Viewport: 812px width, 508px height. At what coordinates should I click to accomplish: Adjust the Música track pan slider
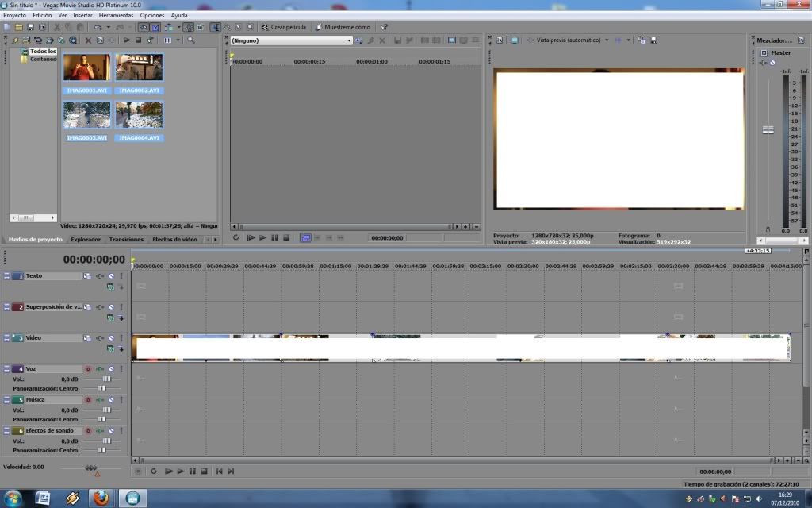point(101,419)
